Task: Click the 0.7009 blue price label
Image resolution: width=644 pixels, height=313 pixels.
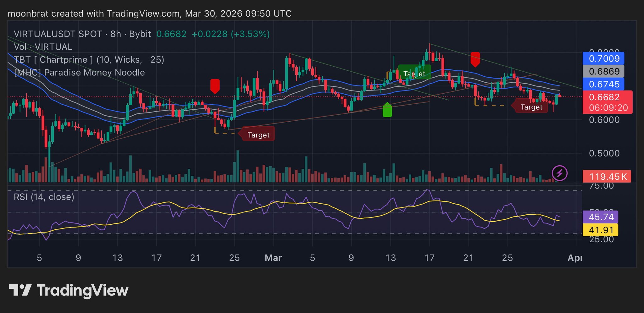Action: 603,58
